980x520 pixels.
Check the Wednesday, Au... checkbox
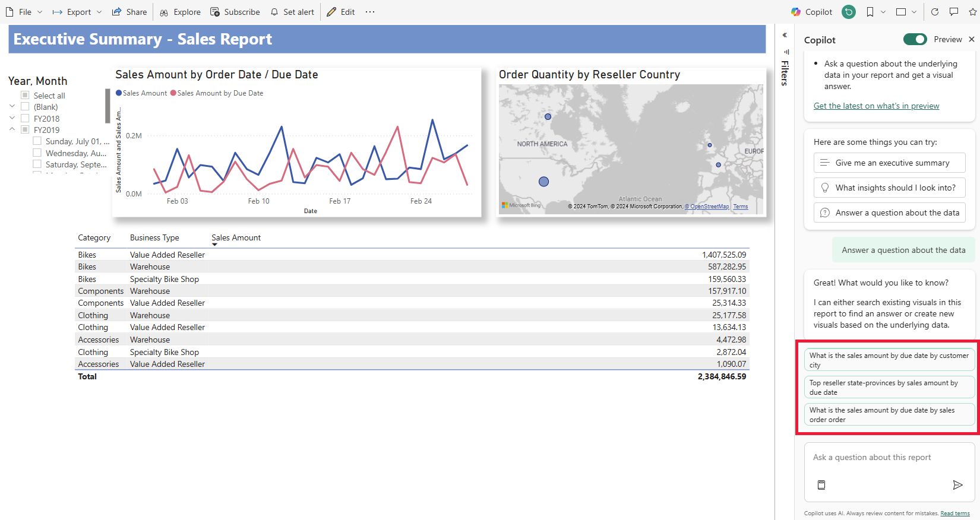click(x=37, y=153)
